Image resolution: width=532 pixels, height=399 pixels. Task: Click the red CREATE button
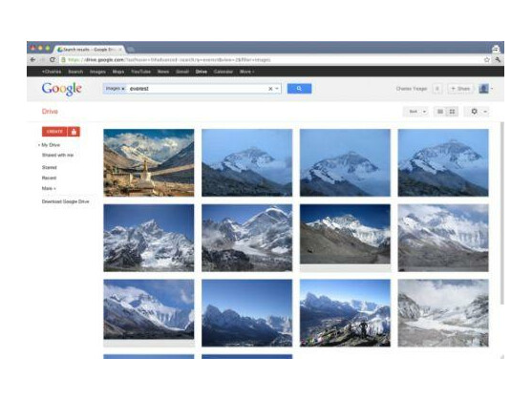coord(54,132)
